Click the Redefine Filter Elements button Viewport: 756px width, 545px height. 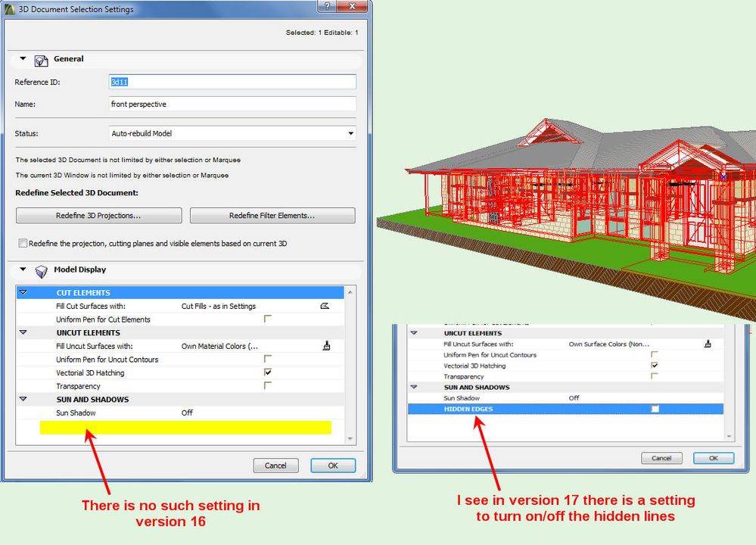pos(272,216)
